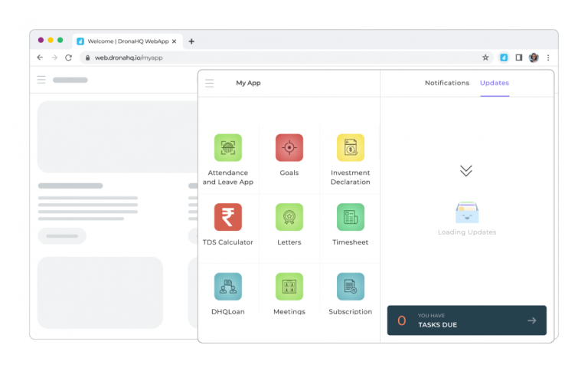Open the user profile avatar
The height and width of the screenshot is (368, 588).
[x=534, y=58]
